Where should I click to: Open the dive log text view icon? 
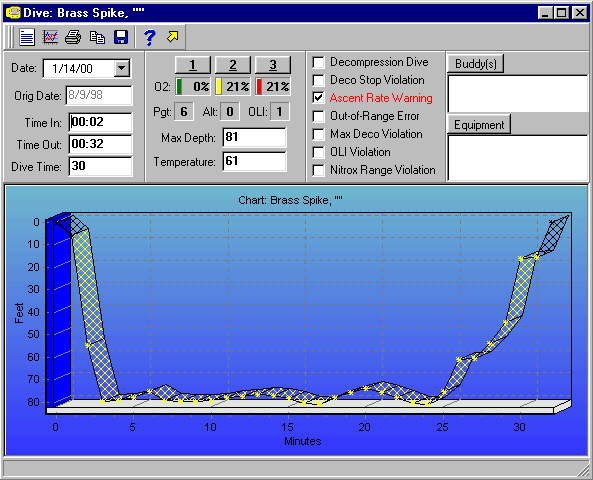point(27,37)
